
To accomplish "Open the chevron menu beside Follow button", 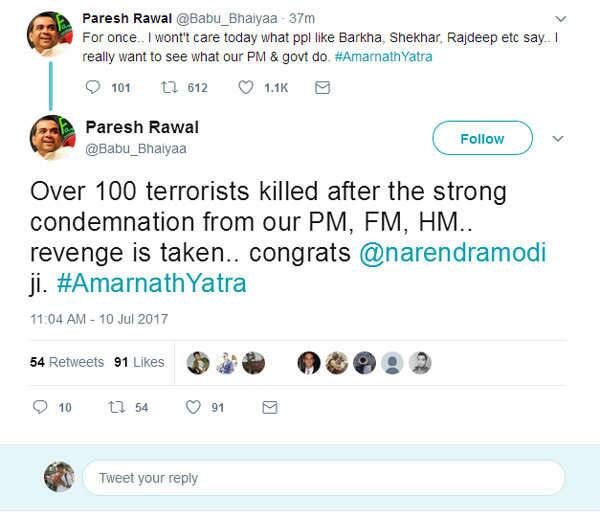I will point(558,139).
